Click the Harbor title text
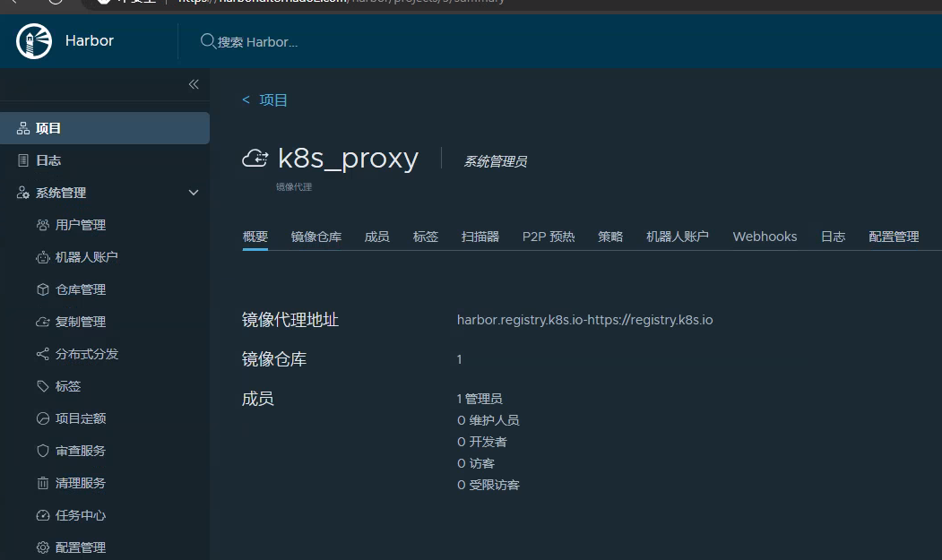942x560 pixels. [90, 41]
